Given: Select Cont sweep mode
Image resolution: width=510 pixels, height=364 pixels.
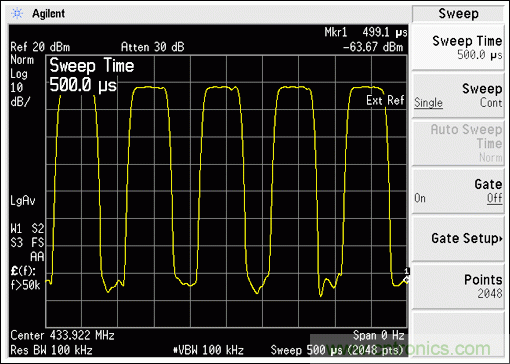Looking at the screenshot, I should [x=491, y=102].
